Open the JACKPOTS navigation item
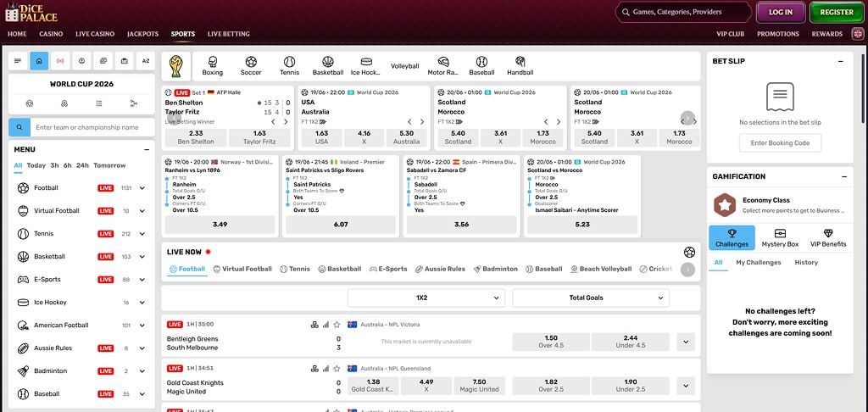The image size is (868, 412). 142,34
